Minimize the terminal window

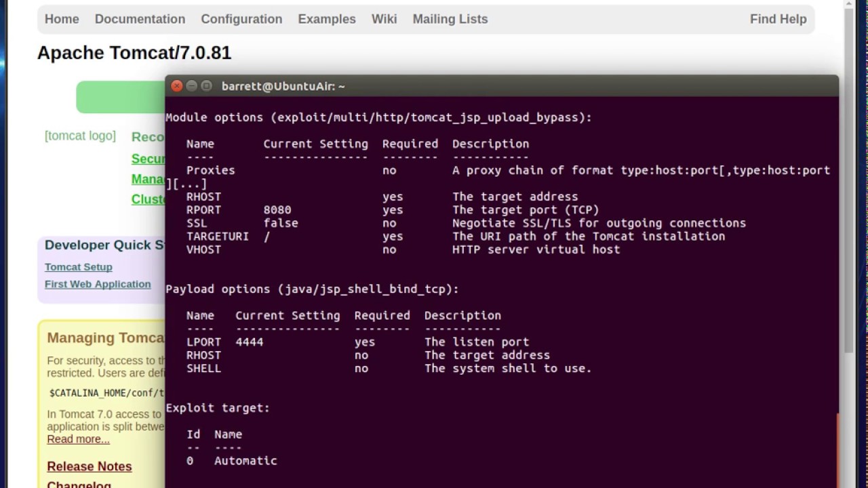point(192,86)
